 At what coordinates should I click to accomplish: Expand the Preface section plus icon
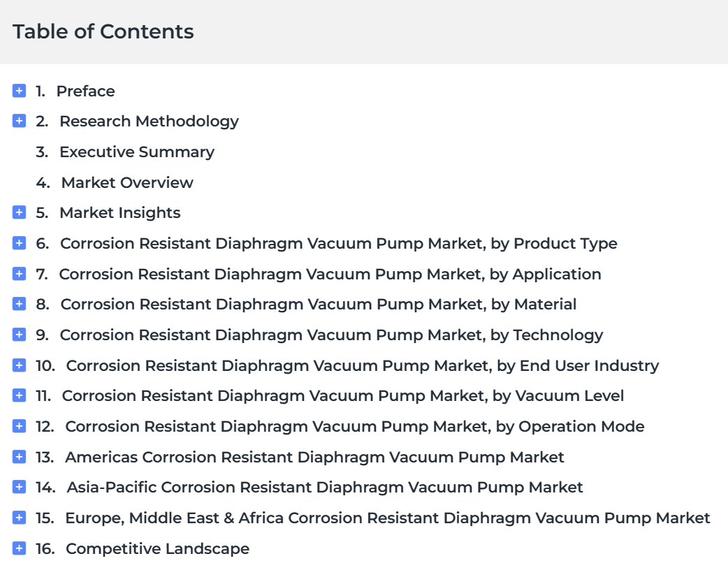pos(19,91)
